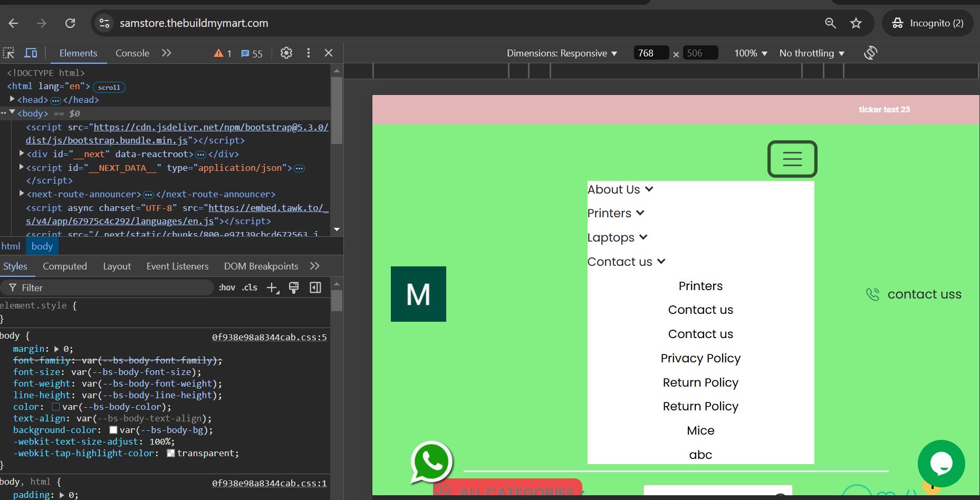
Task: Click the Privacy Policy link
Action: point(700,358)
